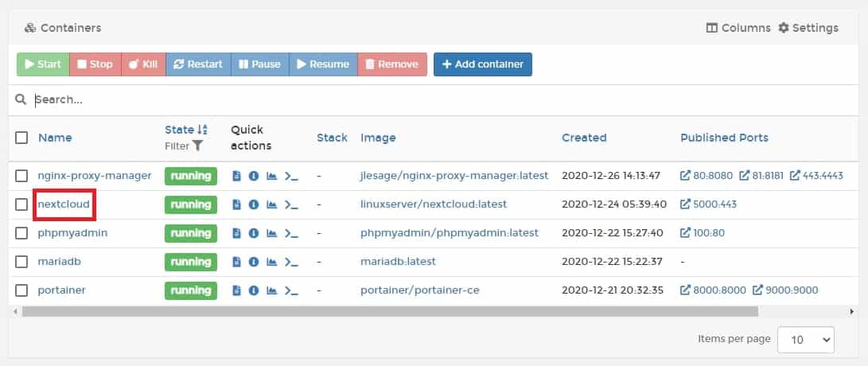The image size is (868, 366).
Task: Select the mariadb row checkbox
Action: click(21, 261)
